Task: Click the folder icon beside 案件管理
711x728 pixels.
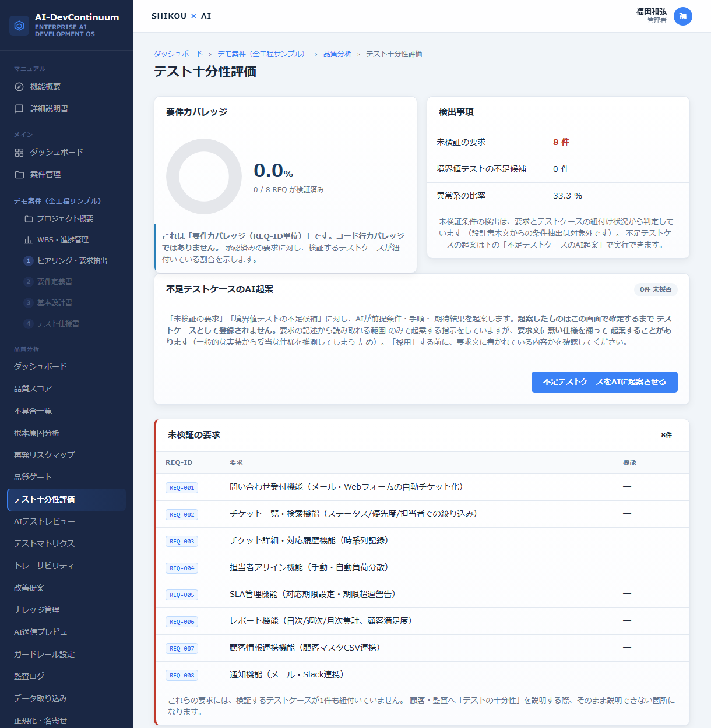Action: point(19,175)
